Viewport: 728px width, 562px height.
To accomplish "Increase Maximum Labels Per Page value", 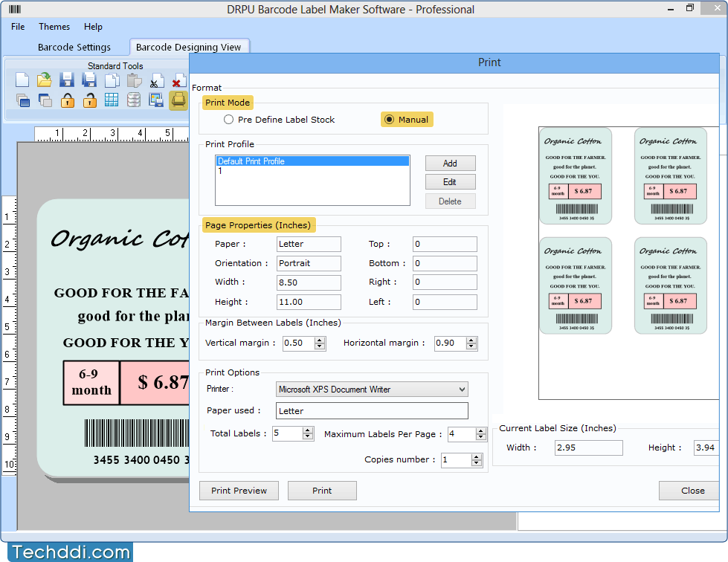I will 480,431.
